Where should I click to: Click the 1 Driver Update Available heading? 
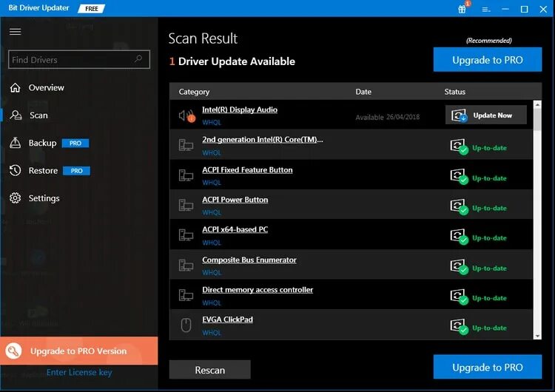(x=232, y=61)
